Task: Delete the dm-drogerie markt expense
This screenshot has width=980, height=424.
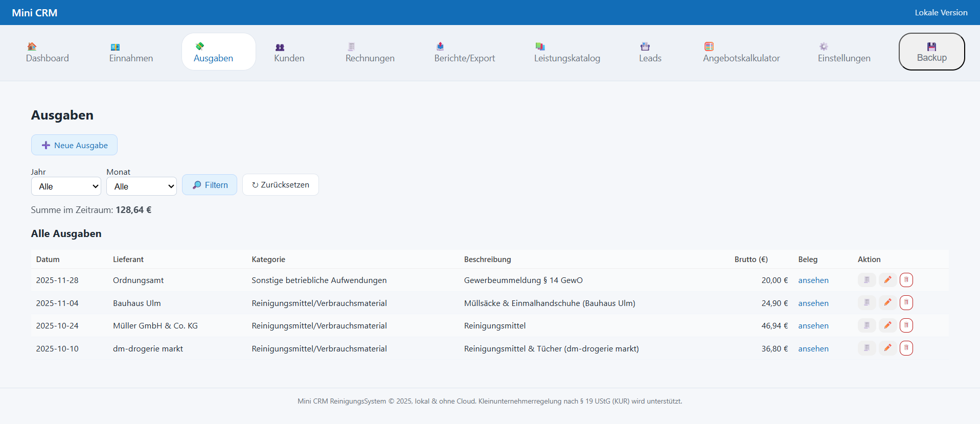Action: coord(906,348)
